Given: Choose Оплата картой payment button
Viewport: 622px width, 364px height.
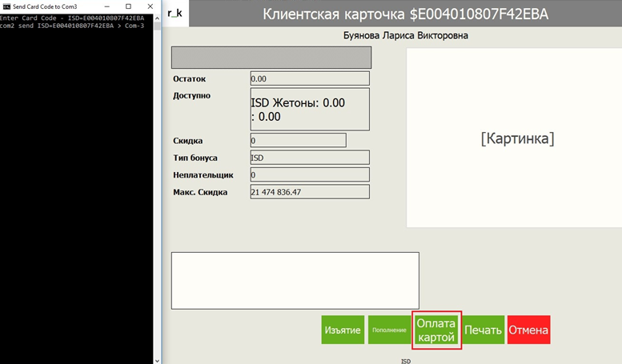Looking at the screenshot, I should [x=437, y=330].
